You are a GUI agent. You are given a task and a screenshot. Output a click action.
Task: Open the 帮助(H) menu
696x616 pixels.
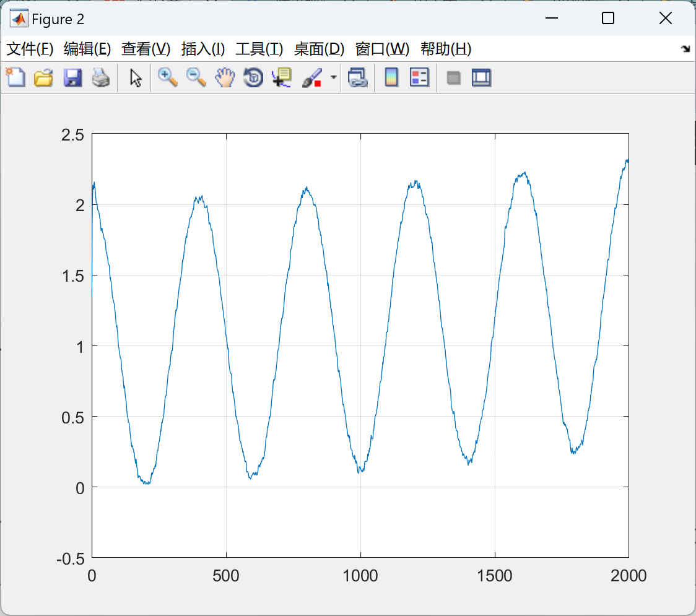pos(446,49)
